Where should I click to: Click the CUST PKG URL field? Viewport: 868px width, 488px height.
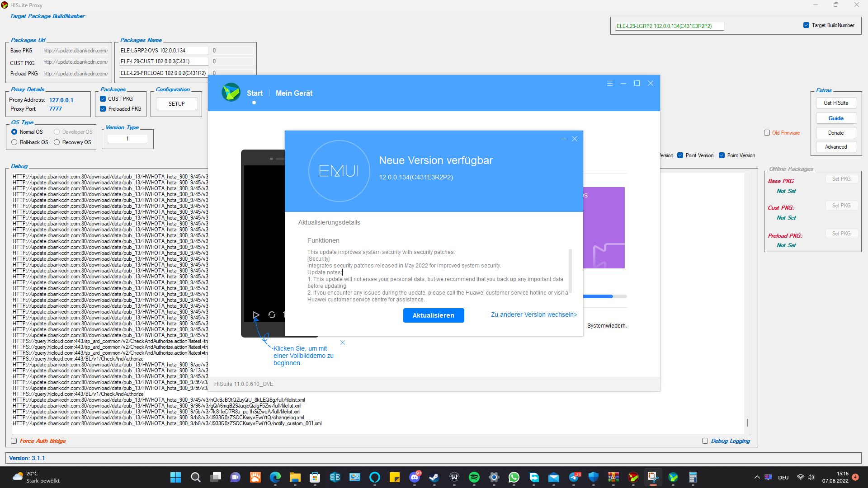(75, 62)
